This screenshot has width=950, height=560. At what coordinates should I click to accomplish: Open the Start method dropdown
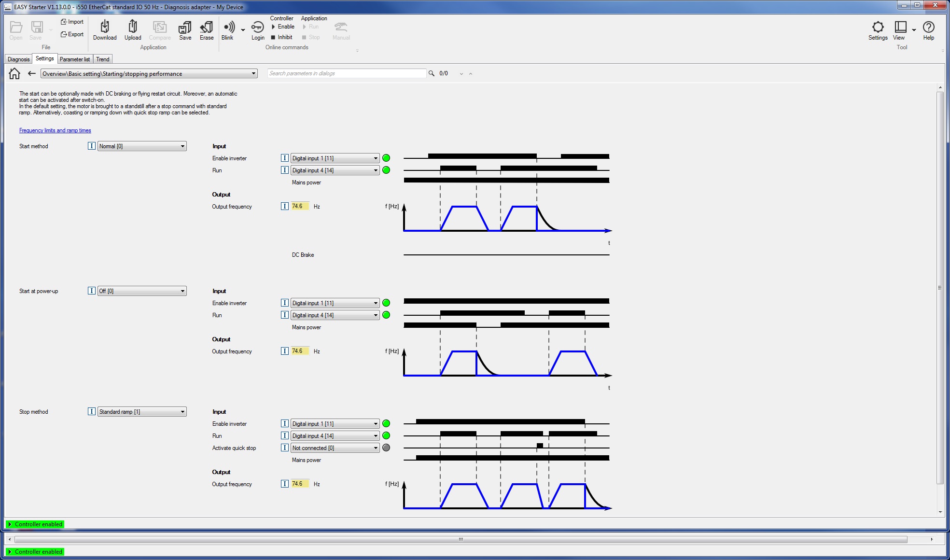[142, 146]
